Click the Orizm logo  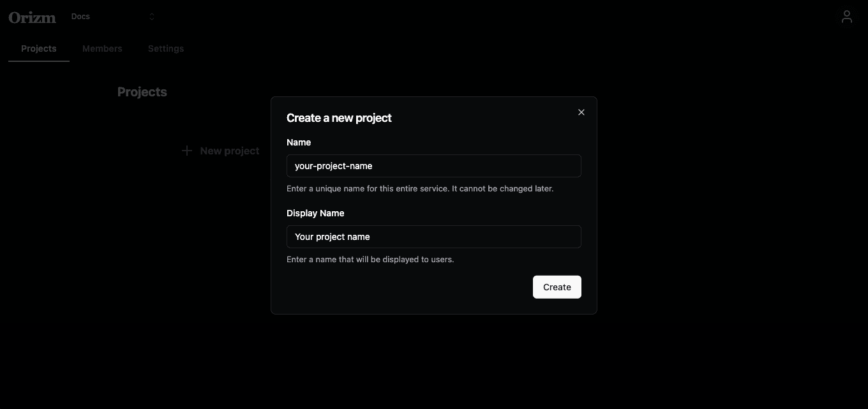click(33, 17)
